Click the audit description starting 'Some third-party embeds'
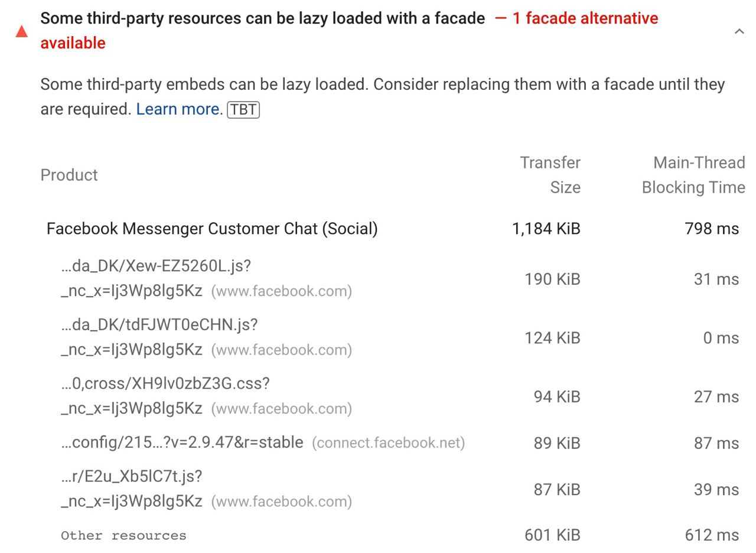The height and width of the screenshot is (553, 756). click(x=383, y=96)
